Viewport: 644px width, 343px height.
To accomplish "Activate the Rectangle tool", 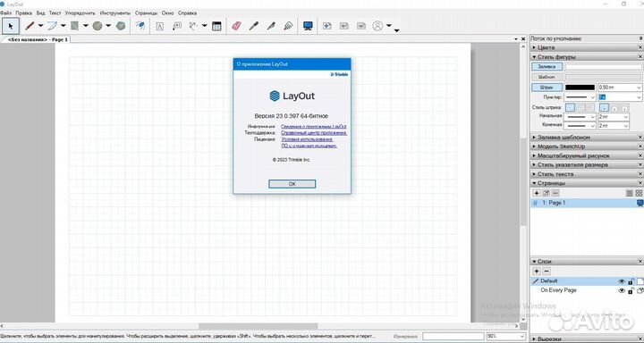I will click(x=75, y=26).
